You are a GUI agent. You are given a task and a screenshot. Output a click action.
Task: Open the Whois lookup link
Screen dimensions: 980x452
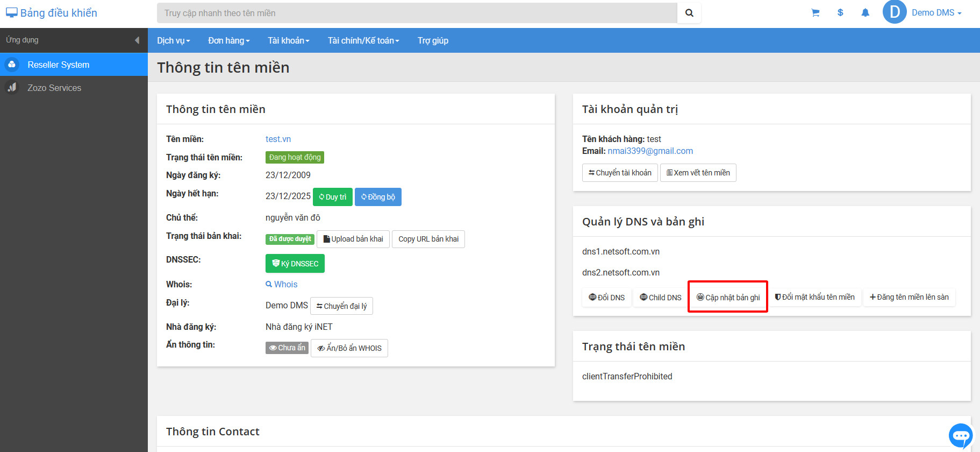tap(281, 284)
